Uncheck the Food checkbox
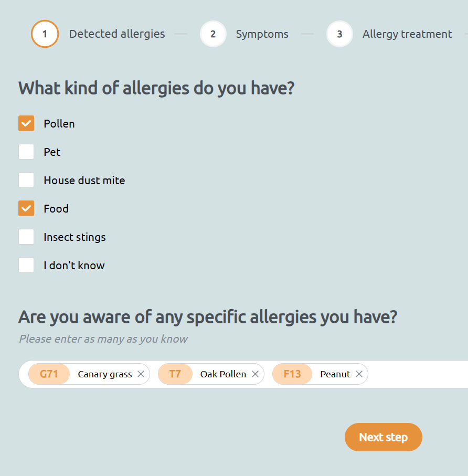This screenshot has width=468, height=476. click(26, 209)
